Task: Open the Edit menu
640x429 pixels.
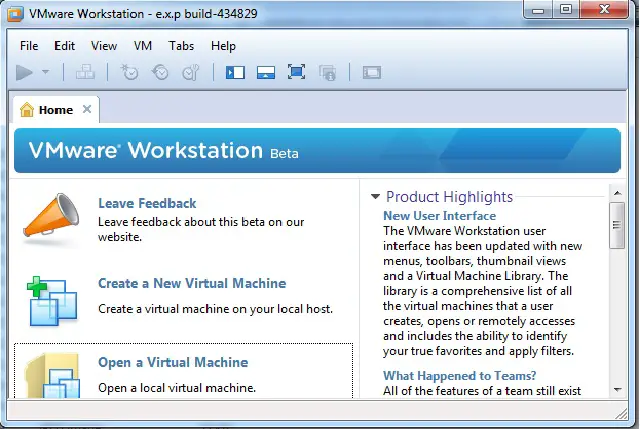Action: 64,46
